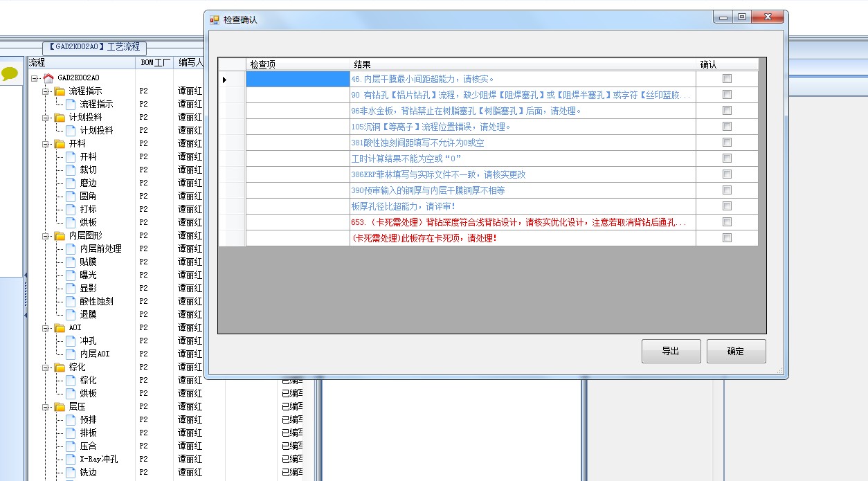This screenshot has height=481, width=868.
Task: Click the 编写人 column header
Action: 190,63
